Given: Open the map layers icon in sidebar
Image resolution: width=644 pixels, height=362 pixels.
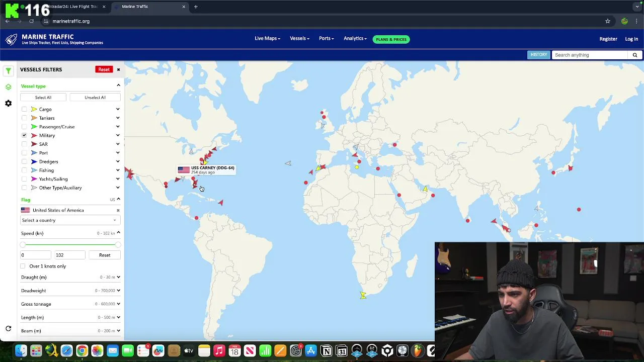Looking at the screenshot, I should 8,87.
